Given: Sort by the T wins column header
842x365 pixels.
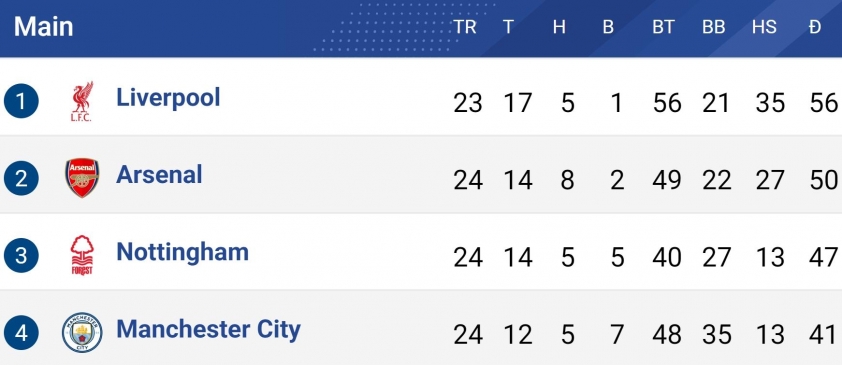Looking at the screenshot, I should coord(509,27).
